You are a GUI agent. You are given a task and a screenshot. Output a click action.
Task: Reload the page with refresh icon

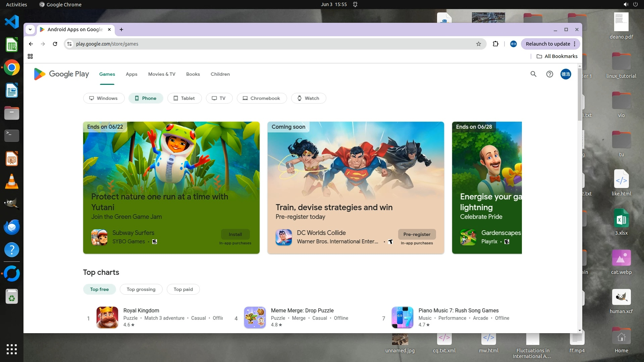[55, 44]
